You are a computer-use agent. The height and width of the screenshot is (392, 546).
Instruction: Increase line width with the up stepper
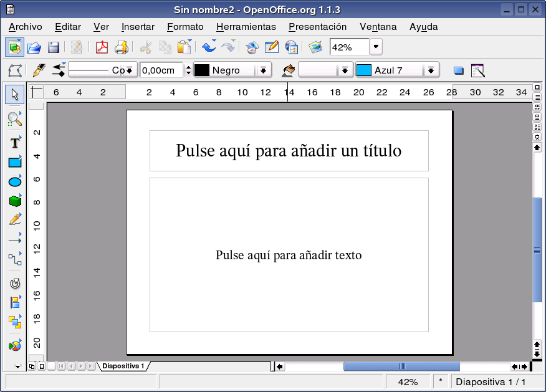click(x=187, y=67)
